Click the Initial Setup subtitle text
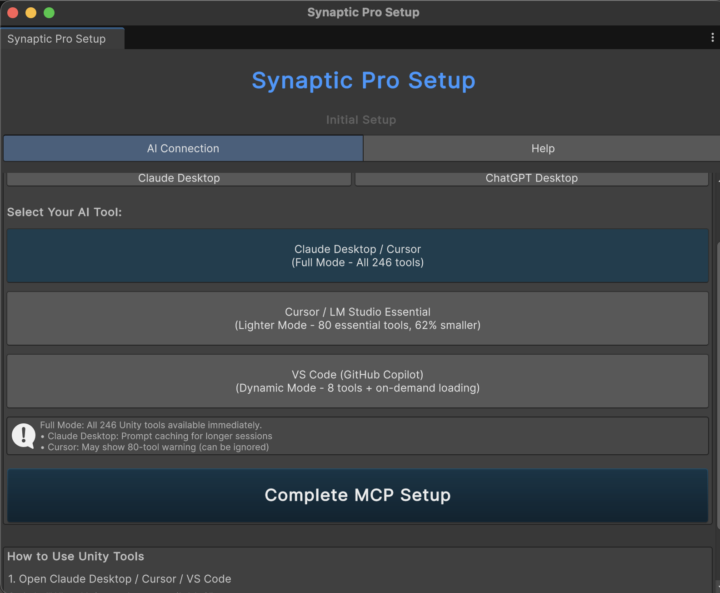 [361, 120]
